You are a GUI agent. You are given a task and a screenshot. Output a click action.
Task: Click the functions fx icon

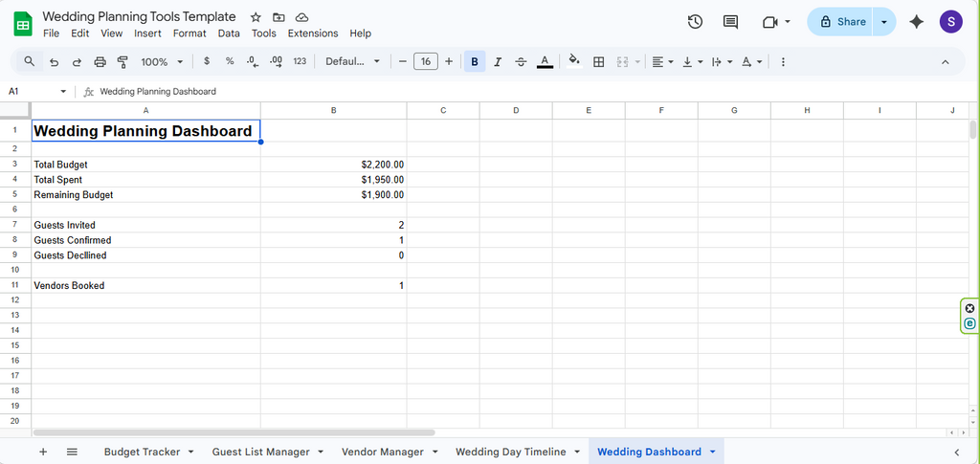pyautogui.click(x=89, y=91)
